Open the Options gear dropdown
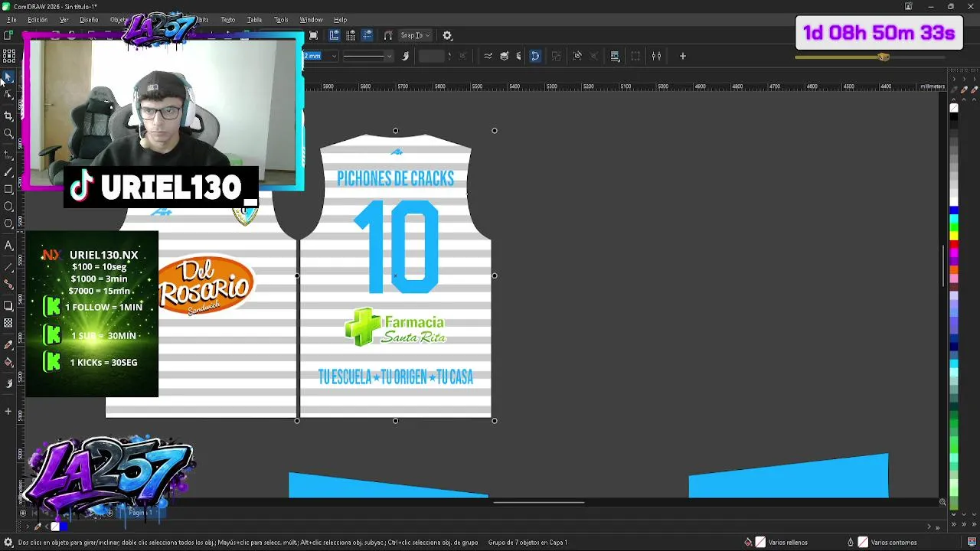Image resolution: width=980 pixels, height=551 pixels. click(448, 35)
